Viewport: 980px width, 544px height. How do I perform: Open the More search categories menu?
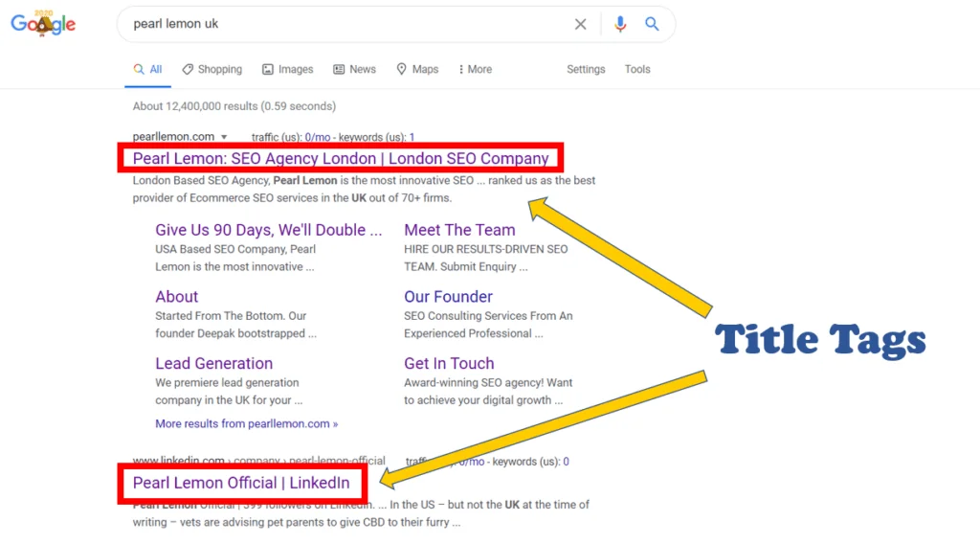pos(476,69)
